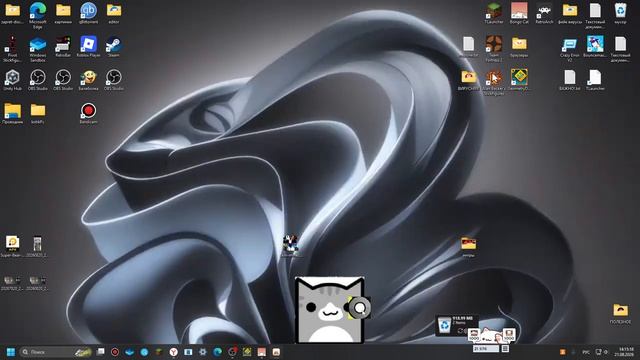Focus the taskbar Поиск search box

pyautogui.click(x=56, y=352)
